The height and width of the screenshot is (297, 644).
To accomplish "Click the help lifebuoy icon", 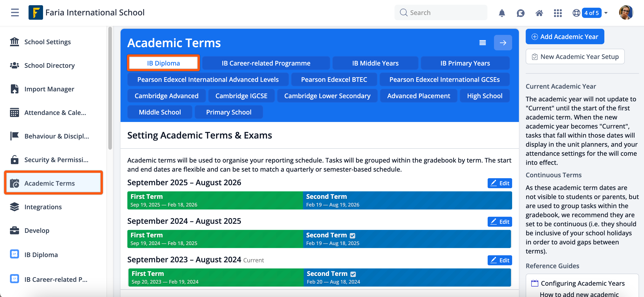I will (x=576, y=13).
